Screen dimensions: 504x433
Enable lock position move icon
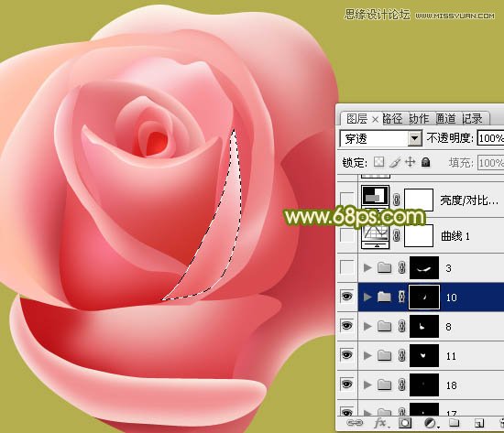click(x=411, y=161)
